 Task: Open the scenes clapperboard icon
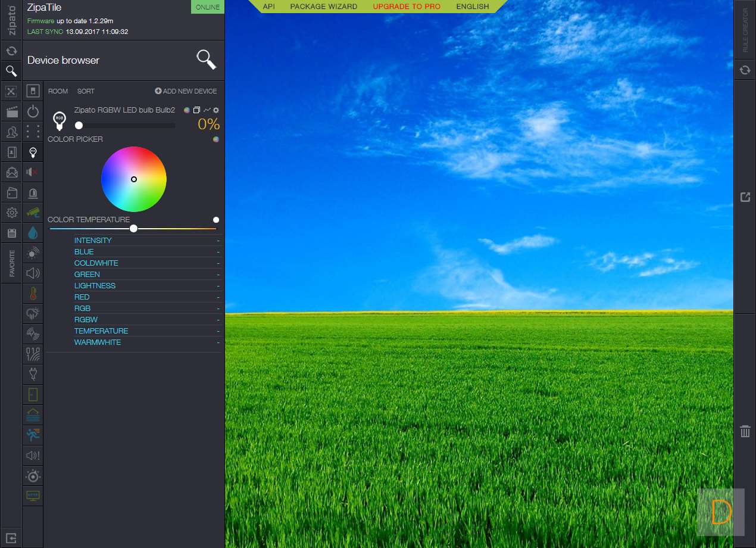coord(11,112)
